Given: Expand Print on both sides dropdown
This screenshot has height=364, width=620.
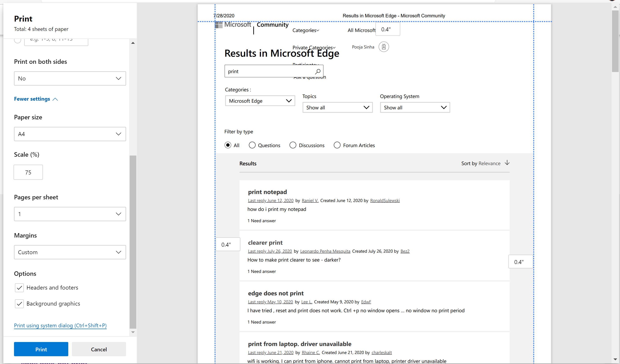Looking at the screenshot, I should tap(70, 78).
